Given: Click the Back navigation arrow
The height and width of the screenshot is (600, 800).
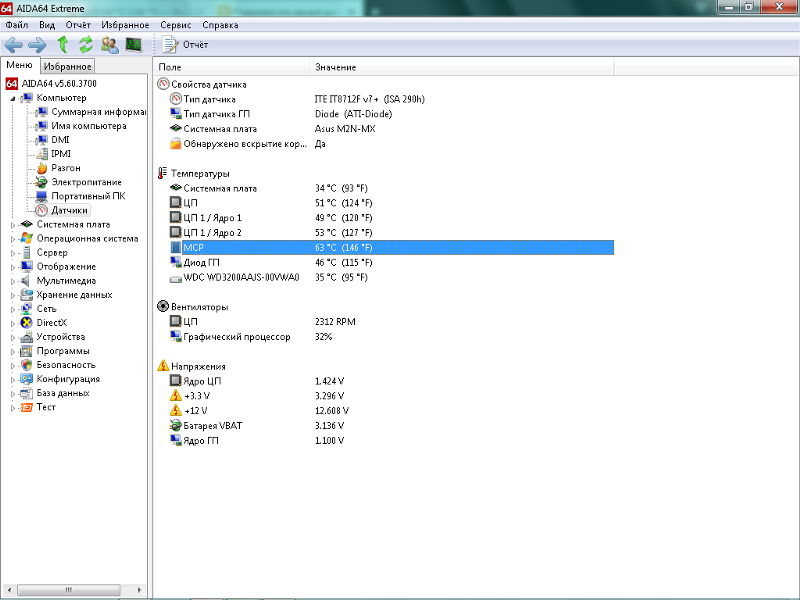Looking at the screenshot, I should (14, 45).
